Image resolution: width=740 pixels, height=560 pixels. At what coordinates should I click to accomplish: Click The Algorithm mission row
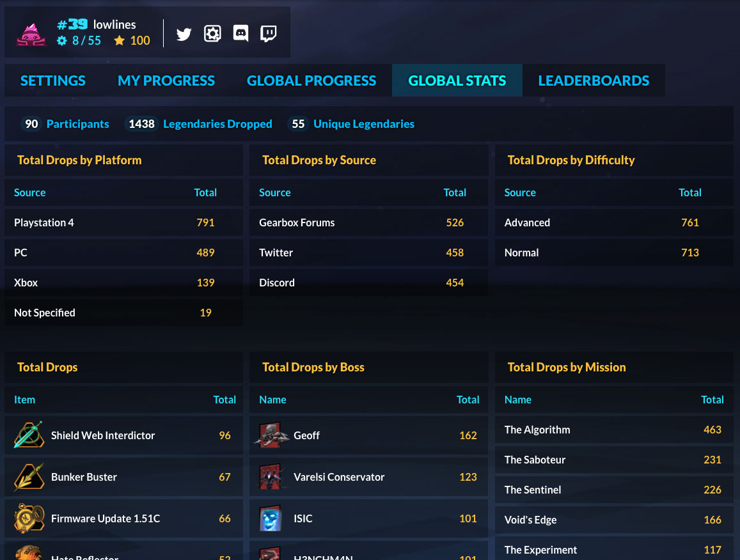click(x=537, y=430)
